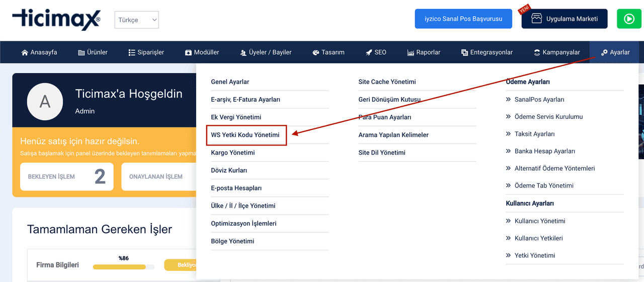
Task: Select Ek Vergi Yönetimi
Action: pos(236,117)
